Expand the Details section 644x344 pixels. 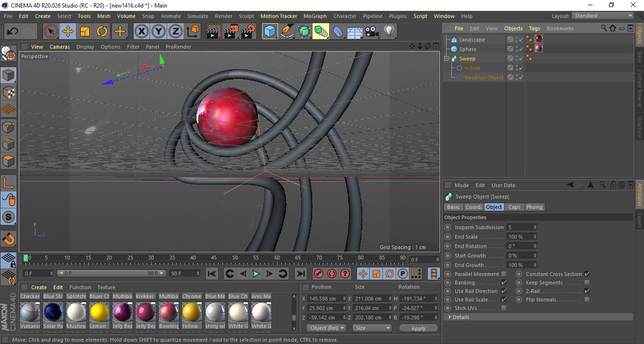pos(450,317)
